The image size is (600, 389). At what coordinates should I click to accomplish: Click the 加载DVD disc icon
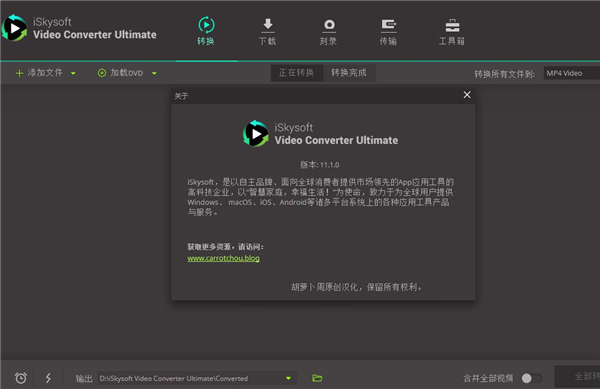pos(102,73)
